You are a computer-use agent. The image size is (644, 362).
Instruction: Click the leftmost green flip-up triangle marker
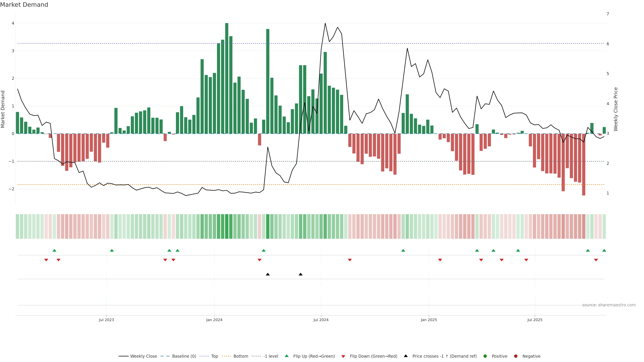point(55,250)
